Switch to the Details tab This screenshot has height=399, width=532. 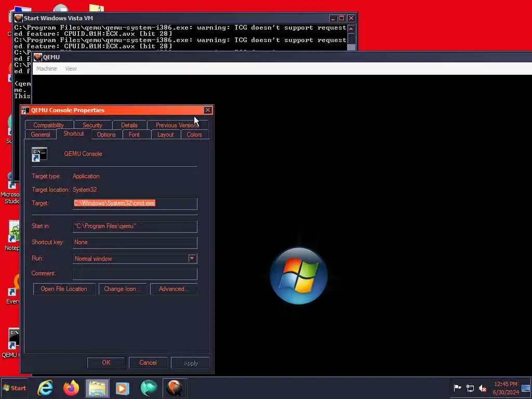click(129, 125)
